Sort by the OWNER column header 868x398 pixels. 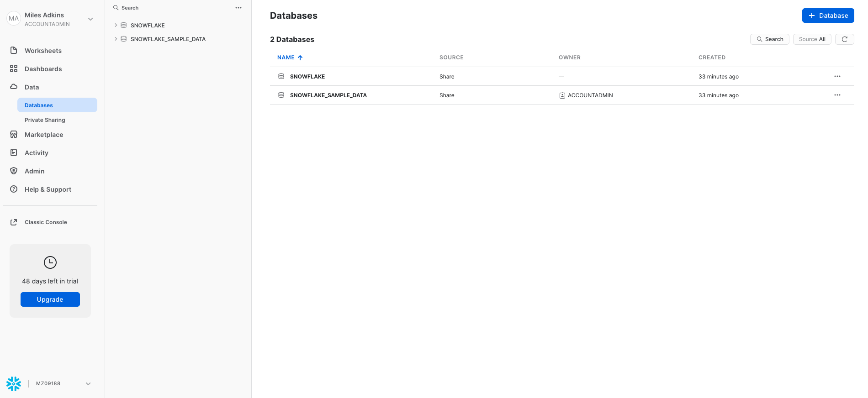(570, 58)
